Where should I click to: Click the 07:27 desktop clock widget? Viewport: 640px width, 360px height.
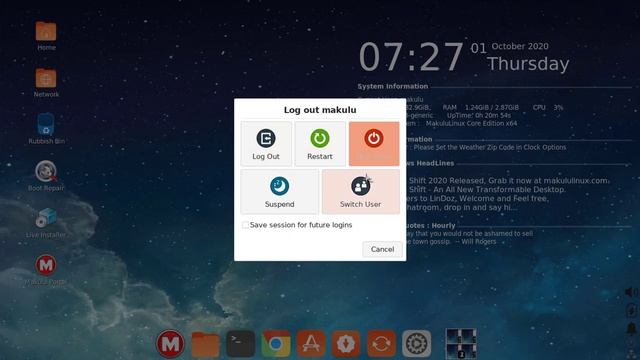[x=411, y=57]
